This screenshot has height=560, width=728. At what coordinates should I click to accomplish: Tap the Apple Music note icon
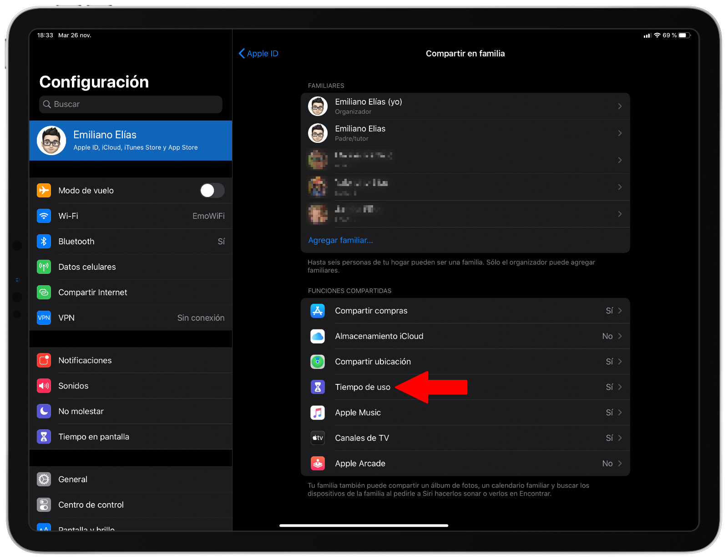point(318,413)
